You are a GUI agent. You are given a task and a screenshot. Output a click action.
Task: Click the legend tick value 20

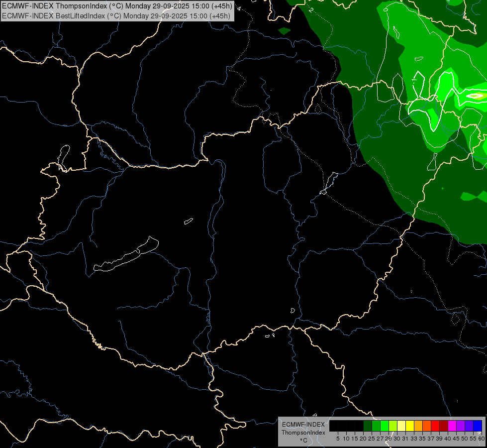tap(363, 439)
